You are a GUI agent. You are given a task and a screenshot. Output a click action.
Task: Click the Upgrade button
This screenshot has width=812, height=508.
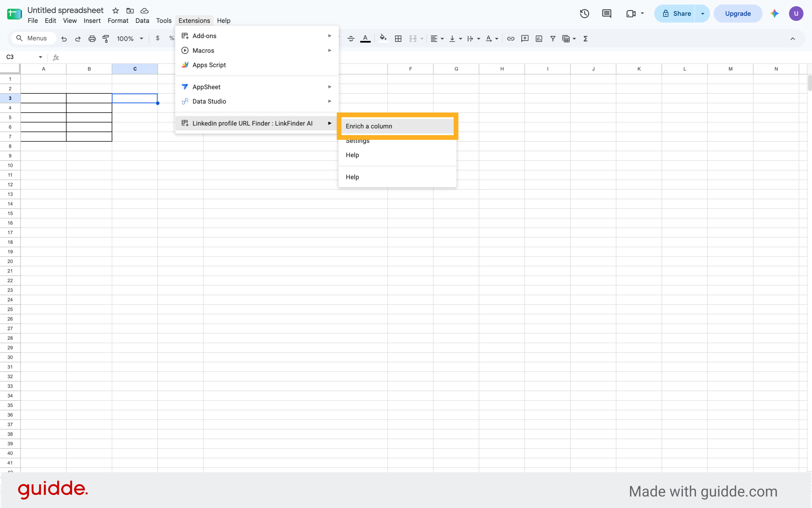click(738, 14)
